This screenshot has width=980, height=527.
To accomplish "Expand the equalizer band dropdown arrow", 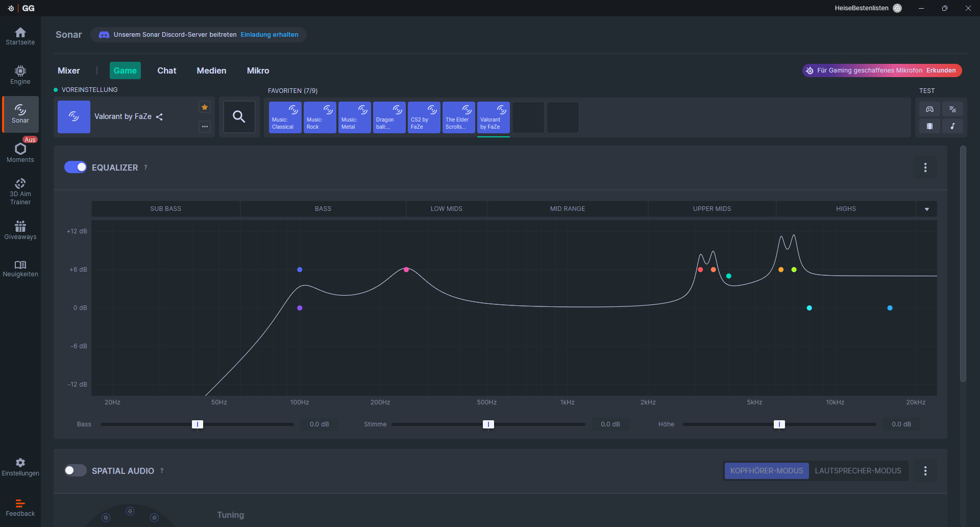I will point(926,209).
